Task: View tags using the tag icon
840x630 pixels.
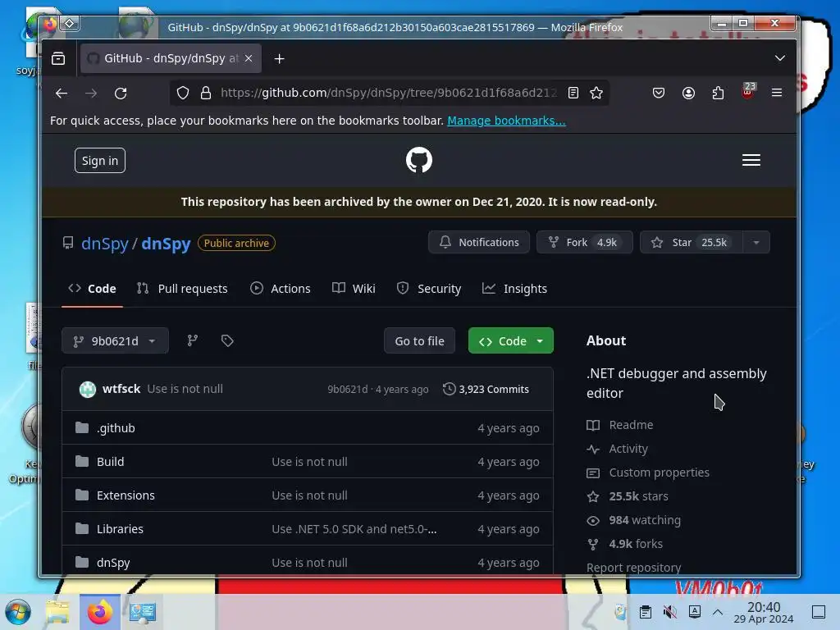Action: coord(227,340)
